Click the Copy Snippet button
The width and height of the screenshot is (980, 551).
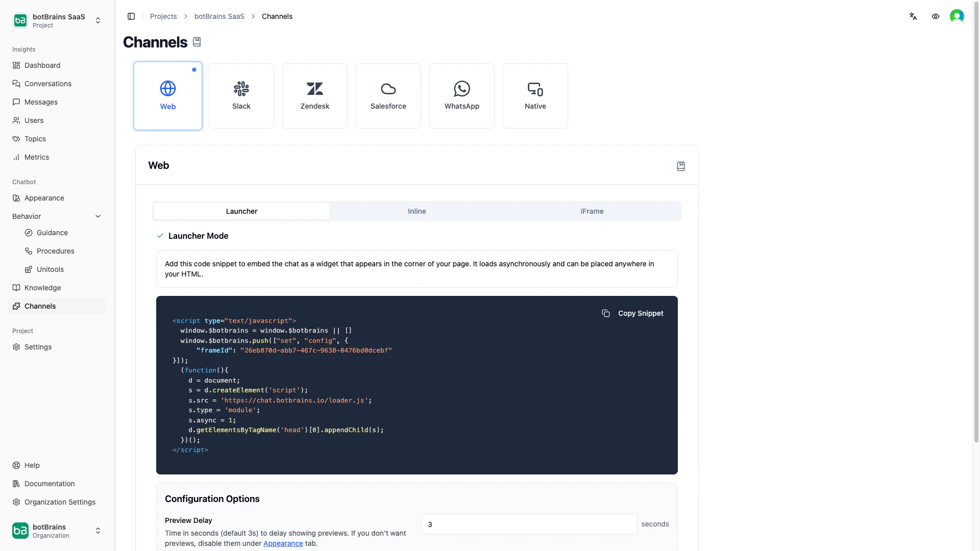pos(633,313)
